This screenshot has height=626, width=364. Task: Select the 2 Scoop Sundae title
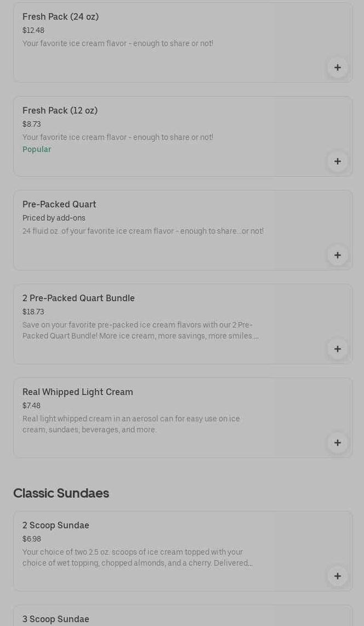click(56, 526)
